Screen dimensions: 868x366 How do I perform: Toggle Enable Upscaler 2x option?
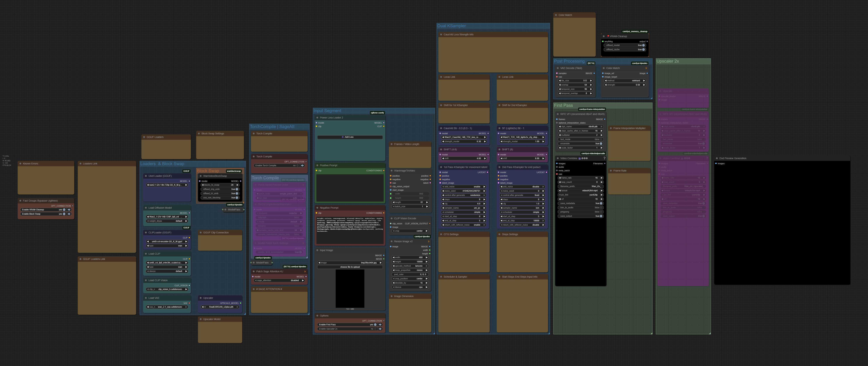pyautogui.click(x=375, y=329)
